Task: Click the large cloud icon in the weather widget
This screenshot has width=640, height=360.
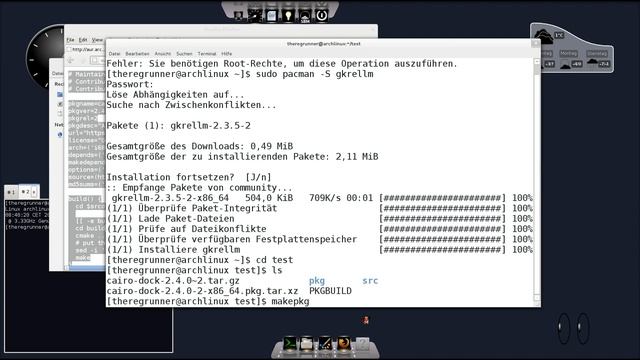Action: [x=544, y=36]
